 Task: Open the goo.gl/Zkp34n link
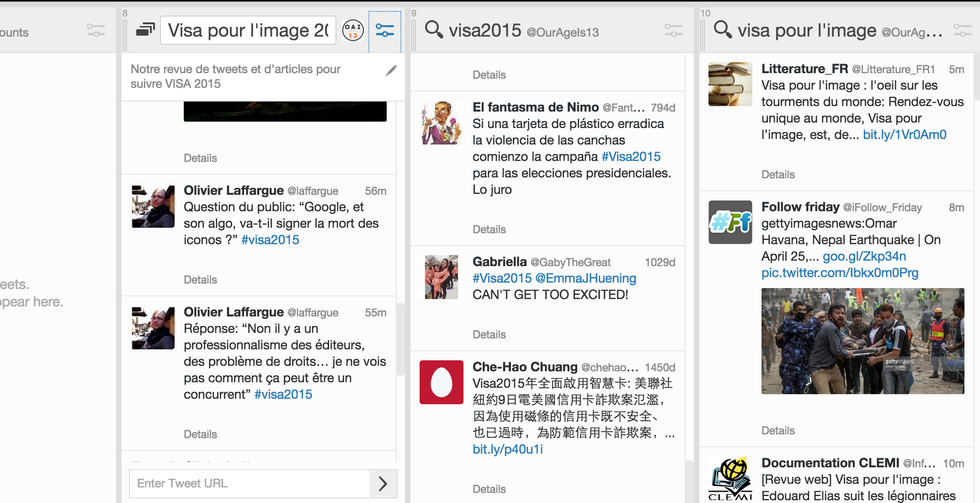click(x=864, y=256)
